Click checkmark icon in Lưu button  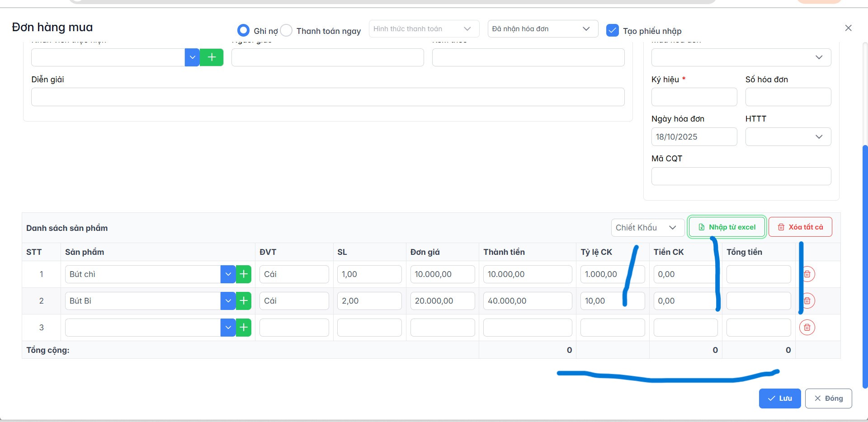772,399
